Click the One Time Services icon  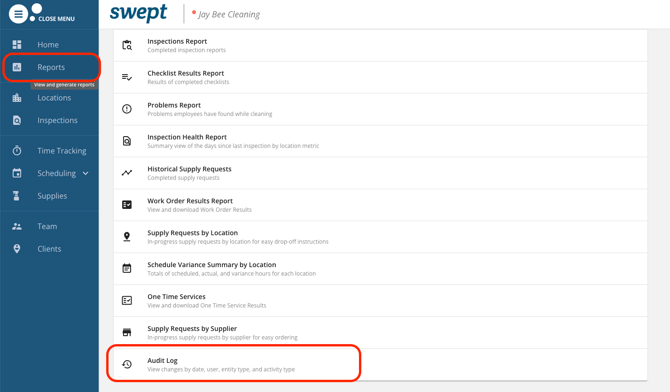pyautogui.click(x=127, y=301)
